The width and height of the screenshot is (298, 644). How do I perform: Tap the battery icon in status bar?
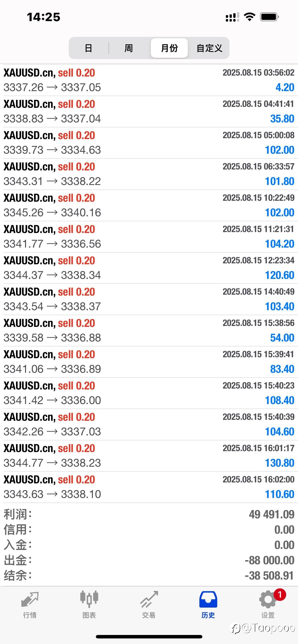(269, 17)
